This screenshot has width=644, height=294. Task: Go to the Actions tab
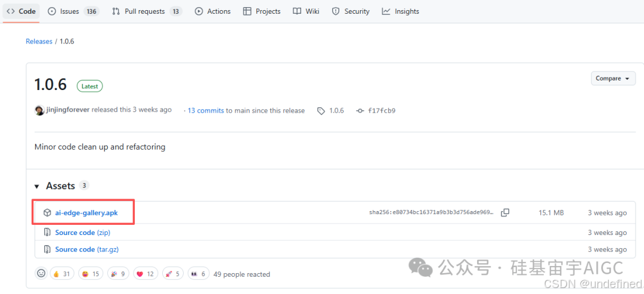(213, 11)
